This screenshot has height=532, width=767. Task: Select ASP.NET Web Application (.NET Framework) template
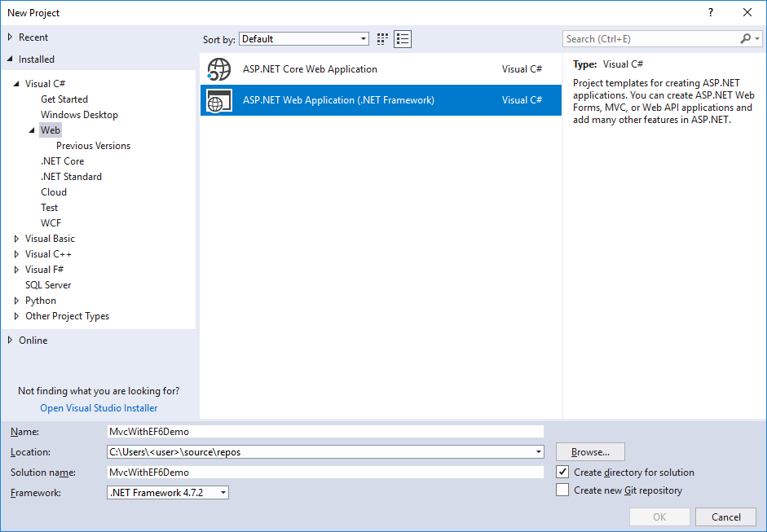click(381, 100)
